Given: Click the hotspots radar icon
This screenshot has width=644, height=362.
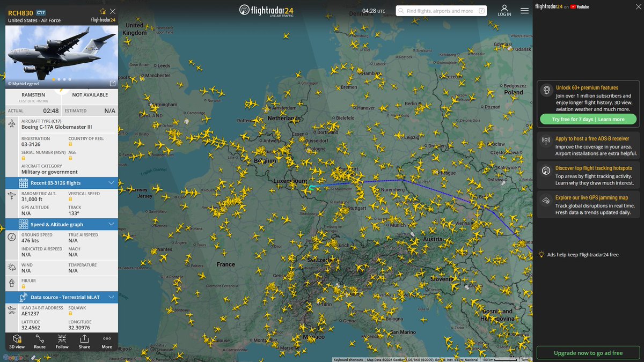Looking at the screenshot, I should coord(546,171).
